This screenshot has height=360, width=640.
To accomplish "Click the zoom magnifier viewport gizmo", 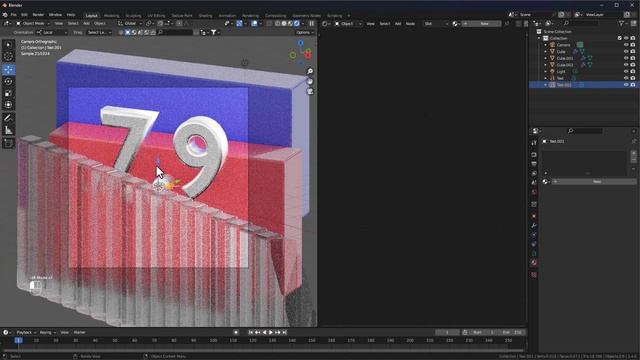I will (310, 71).
